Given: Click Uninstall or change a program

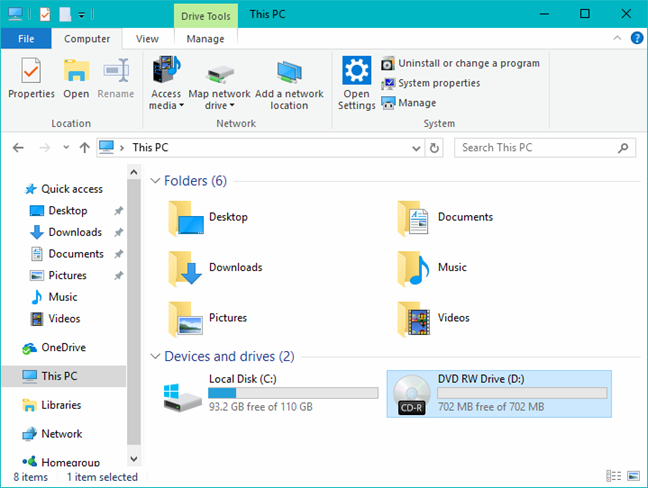Looking at the screenshot, I should click(460, 63).
